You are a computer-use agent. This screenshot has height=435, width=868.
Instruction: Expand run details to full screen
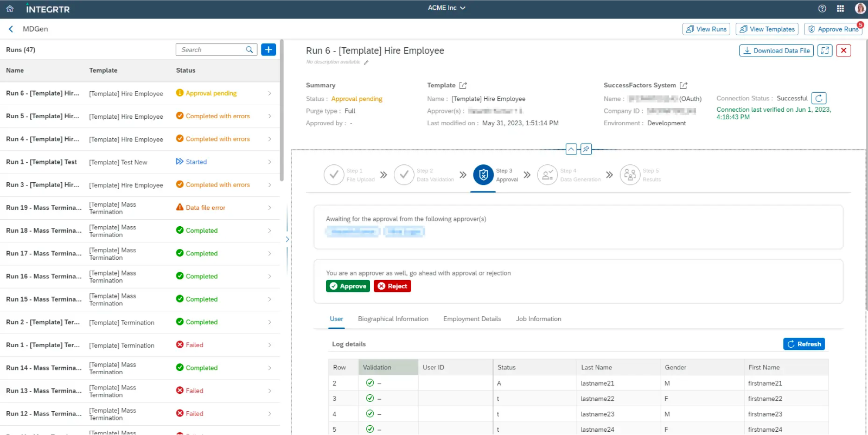[x=825, y=50]
